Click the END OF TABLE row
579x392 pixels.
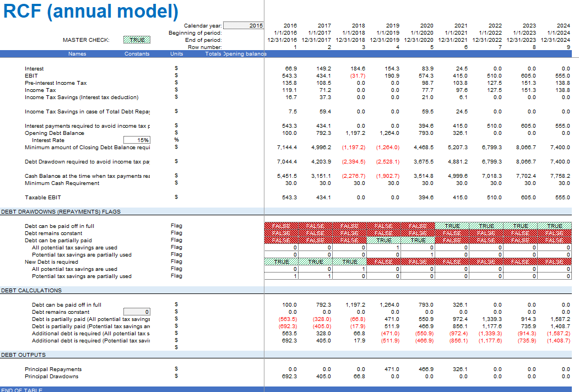coord(22,390)
